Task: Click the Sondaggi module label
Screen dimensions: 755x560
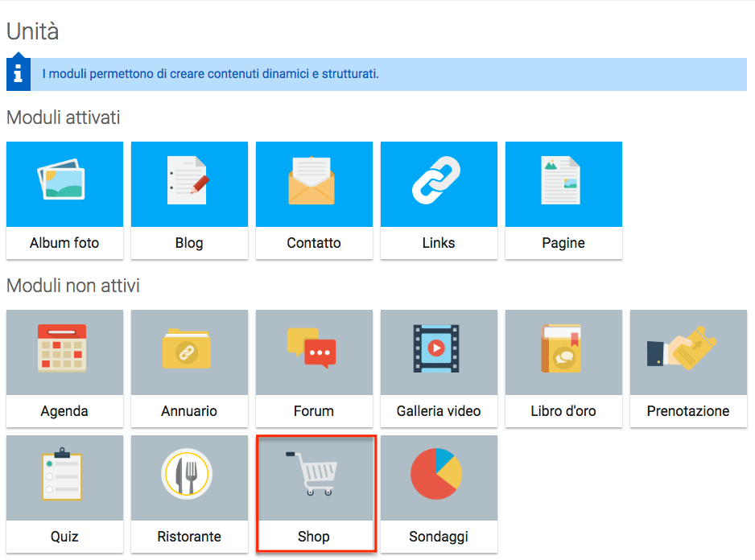Action: click(439, 537)
